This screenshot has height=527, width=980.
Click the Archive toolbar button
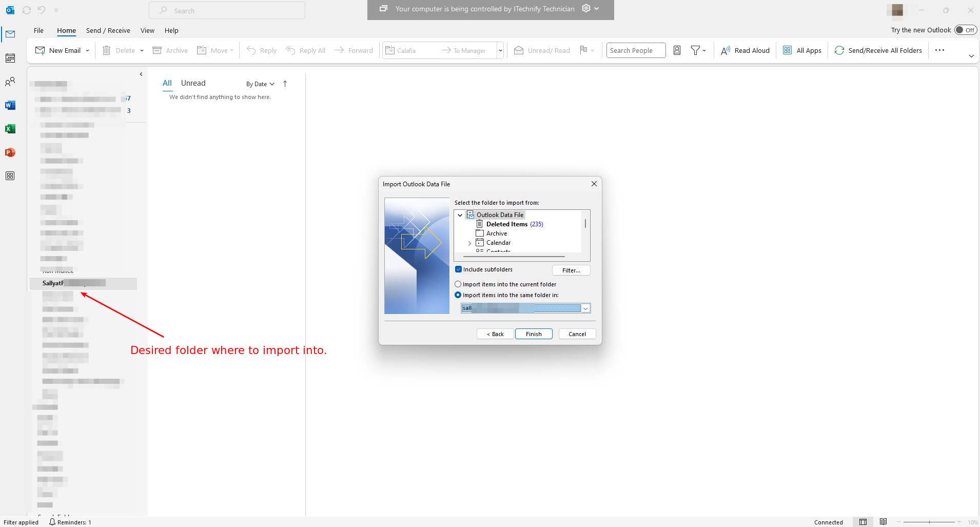170,50
